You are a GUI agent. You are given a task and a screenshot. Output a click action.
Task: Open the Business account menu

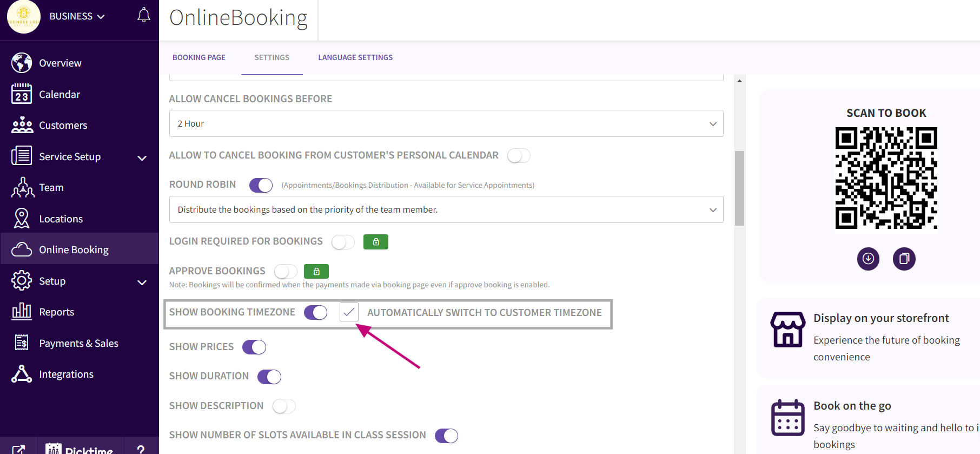point(77,16)
